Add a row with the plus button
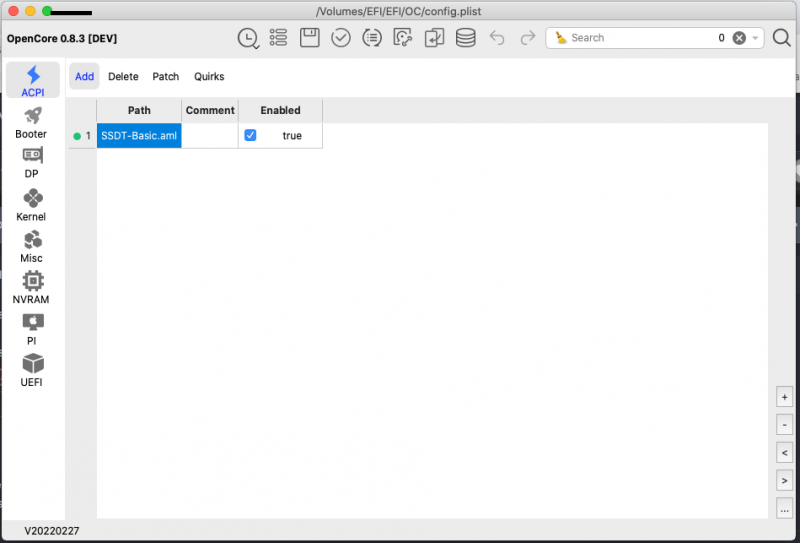Viewport: 800px width, 543px height. pyautogui.click(x=784, y=397)
